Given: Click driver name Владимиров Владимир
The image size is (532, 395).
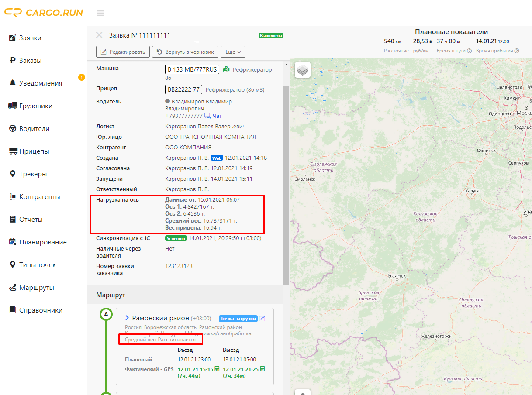Looking at the screenshot, I should (202, 101).
